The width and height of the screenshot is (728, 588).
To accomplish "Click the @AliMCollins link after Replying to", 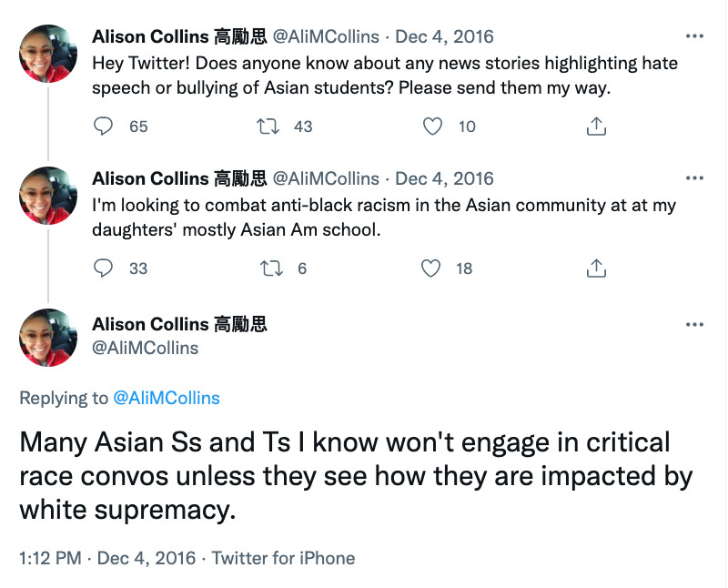I will point(167,398).
